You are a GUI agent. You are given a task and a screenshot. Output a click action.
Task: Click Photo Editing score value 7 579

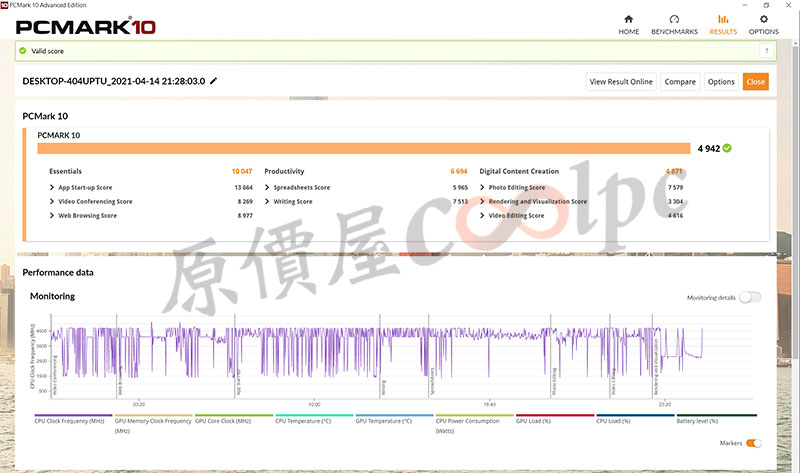coord(675,187)
